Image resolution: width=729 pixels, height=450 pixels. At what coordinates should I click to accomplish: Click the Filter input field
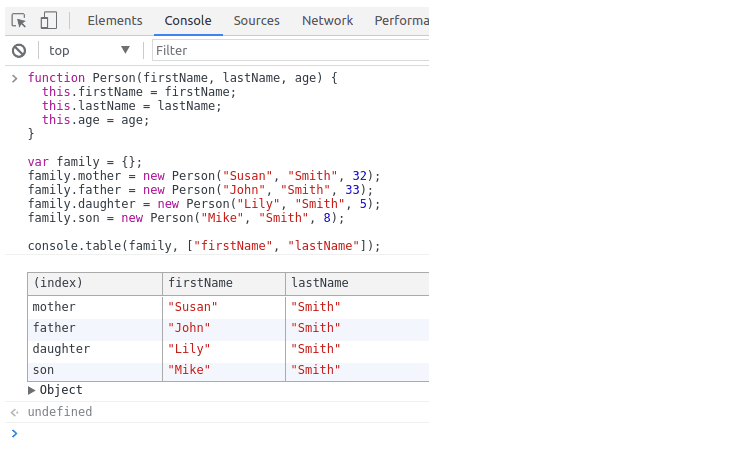tap(288, 50)
